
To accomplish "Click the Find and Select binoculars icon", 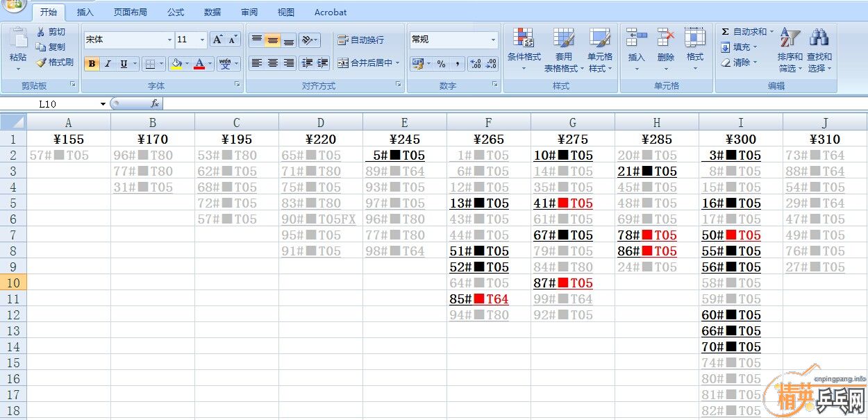I will [819, 38].
